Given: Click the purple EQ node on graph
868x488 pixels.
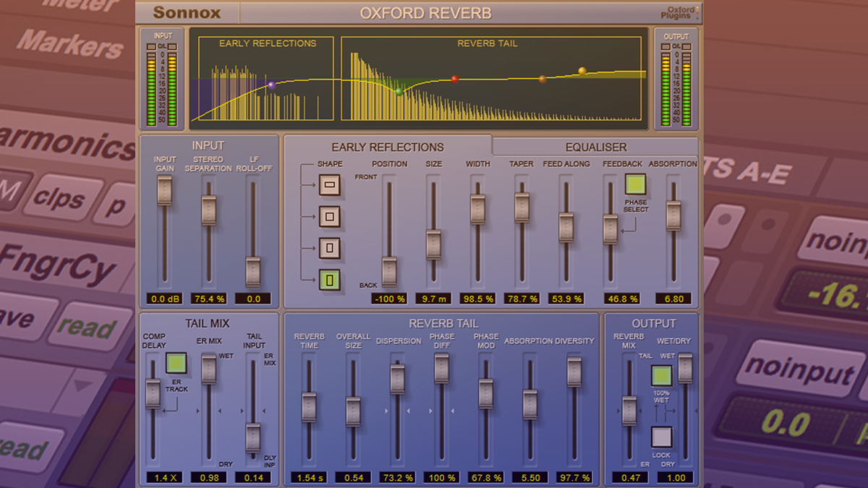Looking at the screenshot, I should click(x=271, y=85).
